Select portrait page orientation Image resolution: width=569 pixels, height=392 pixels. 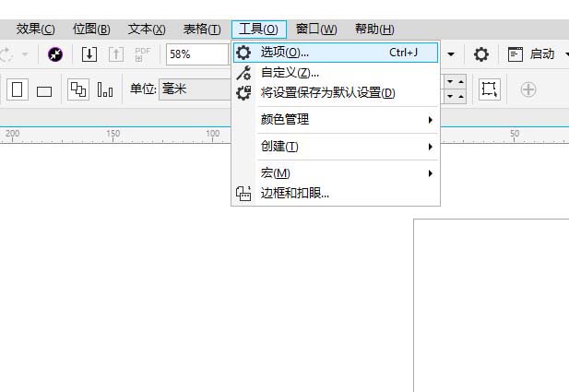click(18, 90)
